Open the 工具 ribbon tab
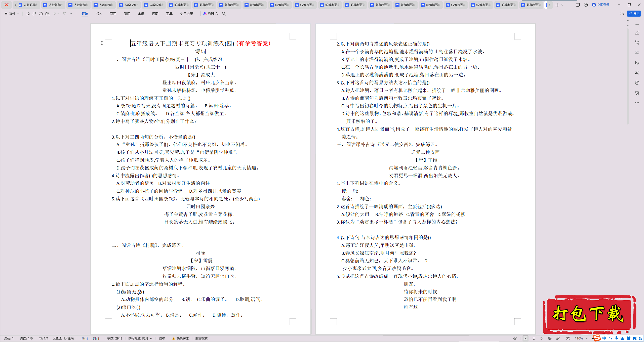 (169, 14)
